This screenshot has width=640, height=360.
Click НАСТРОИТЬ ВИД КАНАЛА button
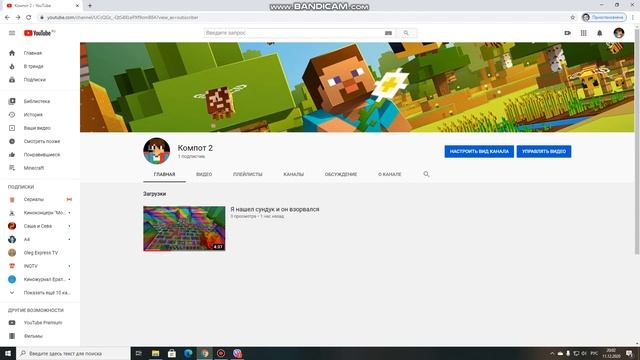[x=479, y=151]
